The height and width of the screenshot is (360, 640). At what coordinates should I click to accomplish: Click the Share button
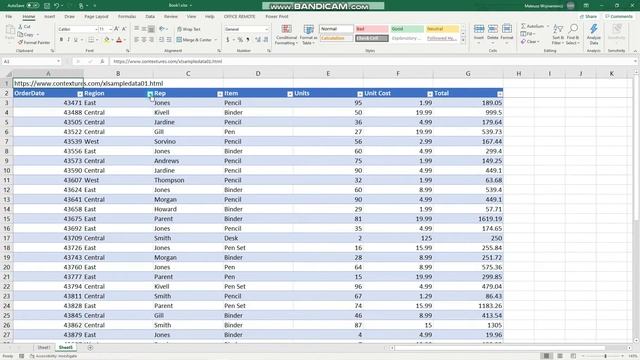pos(589,16)
